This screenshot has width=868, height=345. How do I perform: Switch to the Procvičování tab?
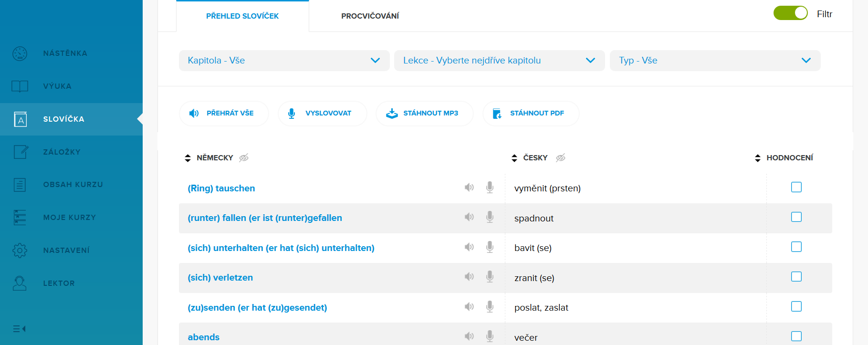(x=370, y=16)
